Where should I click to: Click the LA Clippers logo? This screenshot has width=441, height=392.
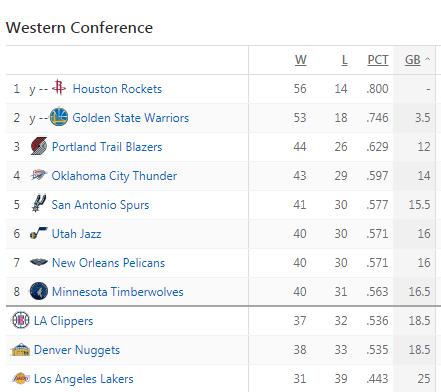(21, 320)
